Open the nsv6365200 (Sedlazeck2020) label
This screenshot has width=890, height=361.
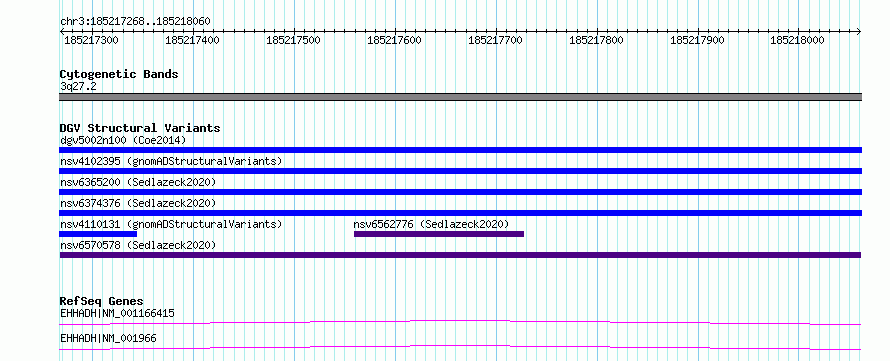click(138, 182)
